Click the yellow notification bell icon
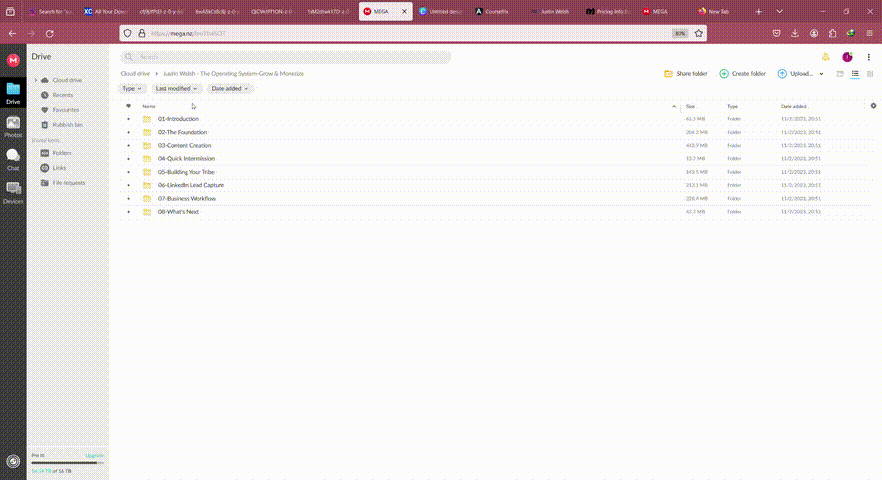Screen dimensions: 882x480 [x=825, y=57]
